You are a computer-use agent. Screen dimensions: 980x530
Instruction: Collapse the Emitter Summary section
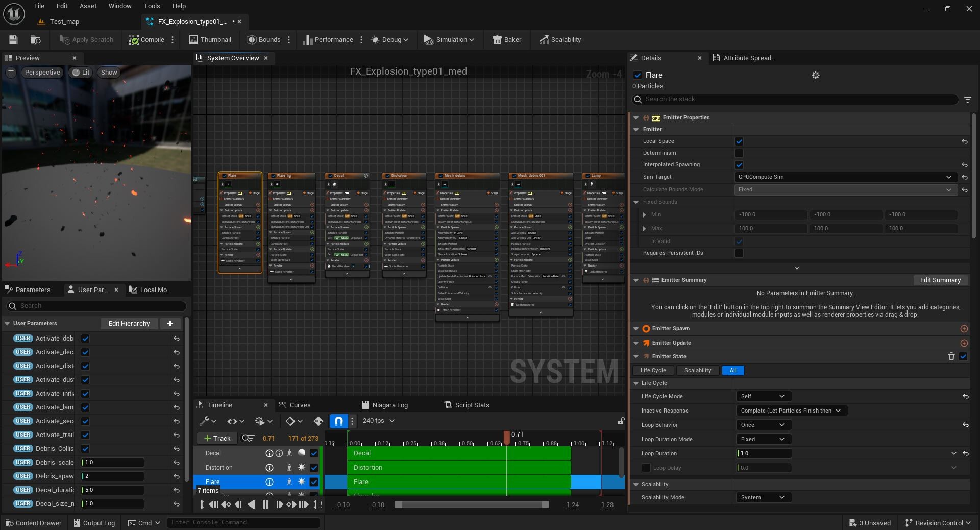click(x=636, y=280)
